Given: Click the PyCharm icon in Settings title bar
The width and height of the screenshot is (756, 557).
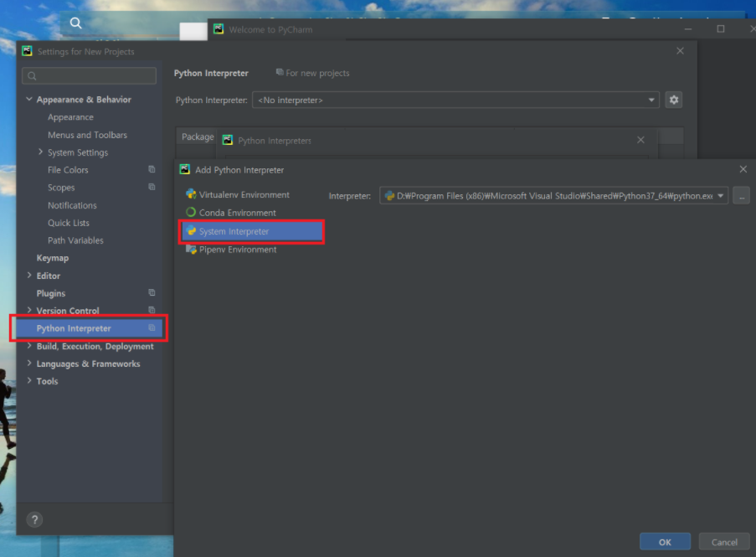Looking at the screenshot, I should 27,50.
